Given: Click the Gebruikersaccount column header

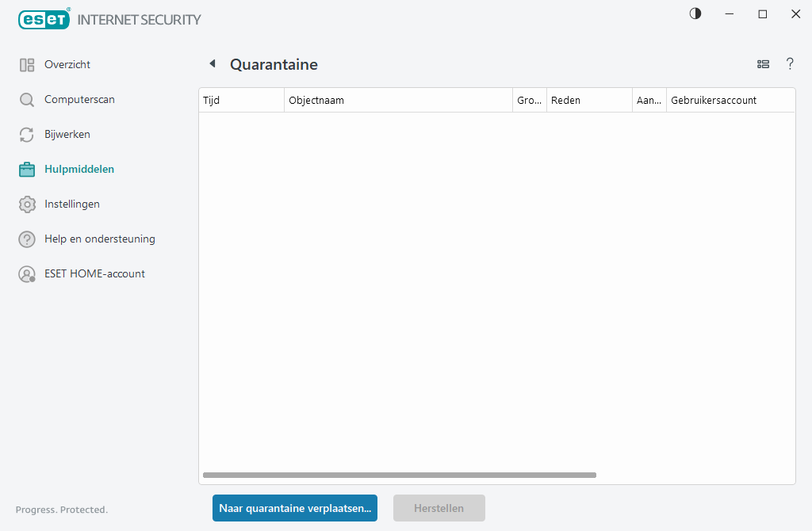Looking at the screenshot, I should click(729, 99).
